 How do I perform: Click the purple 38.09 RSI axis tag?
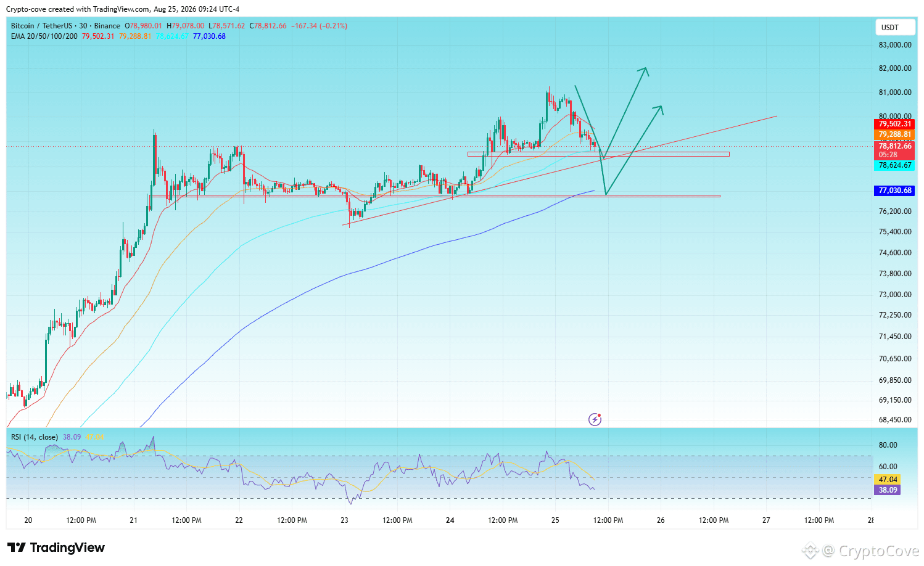click(888, 490)
